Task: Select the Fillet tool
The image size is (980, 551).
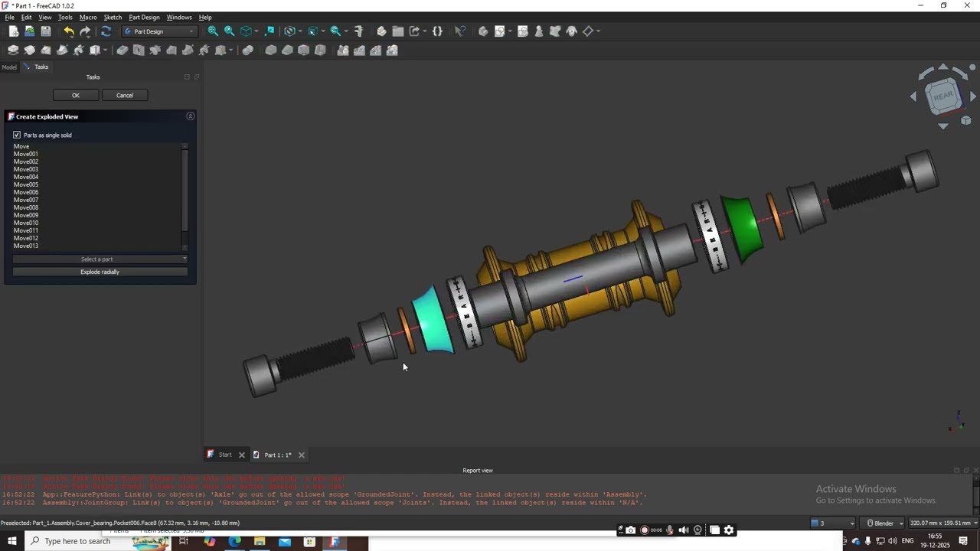Action: point(271,51)
